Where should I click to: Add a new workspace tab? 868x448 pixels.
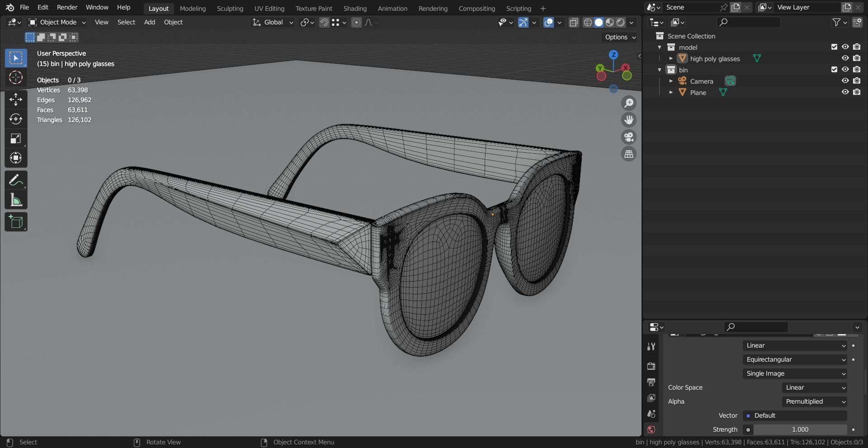[543, 9]
